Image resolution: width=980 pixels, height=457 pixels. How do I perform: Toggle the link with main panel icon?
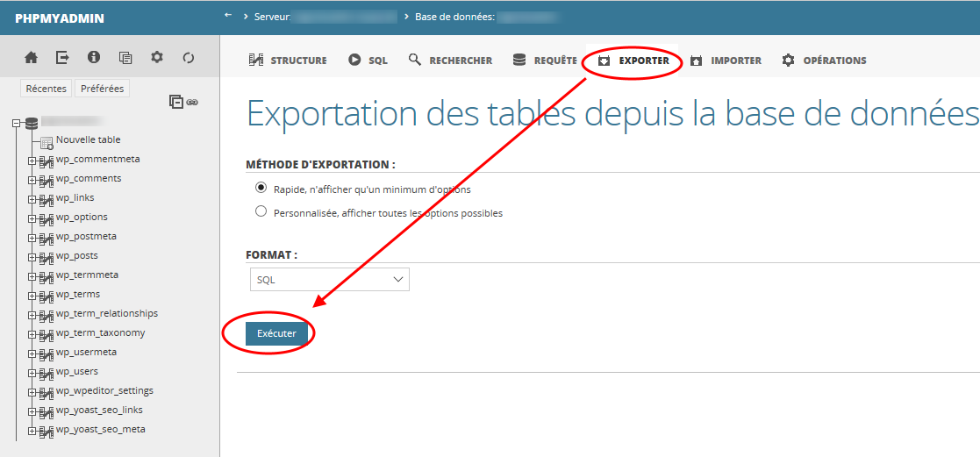[192, 101]
